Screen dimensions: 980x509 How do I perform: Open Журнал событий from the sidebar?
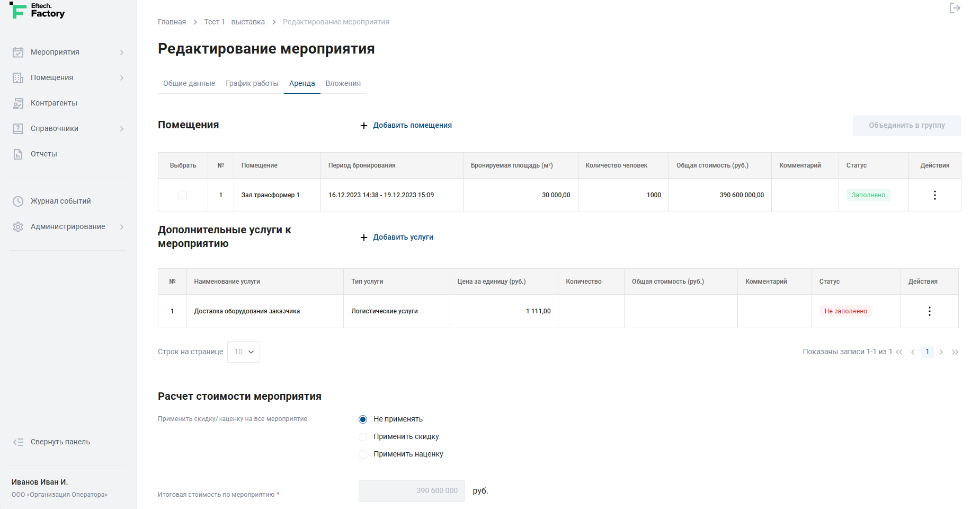[60, 201]
